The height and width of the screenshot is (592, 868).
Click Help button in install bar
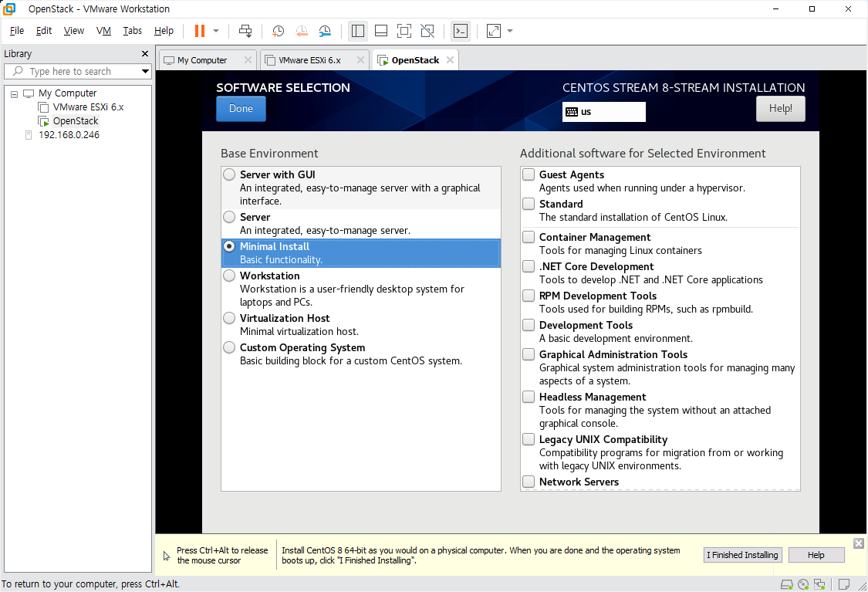[x=816, y=555]
